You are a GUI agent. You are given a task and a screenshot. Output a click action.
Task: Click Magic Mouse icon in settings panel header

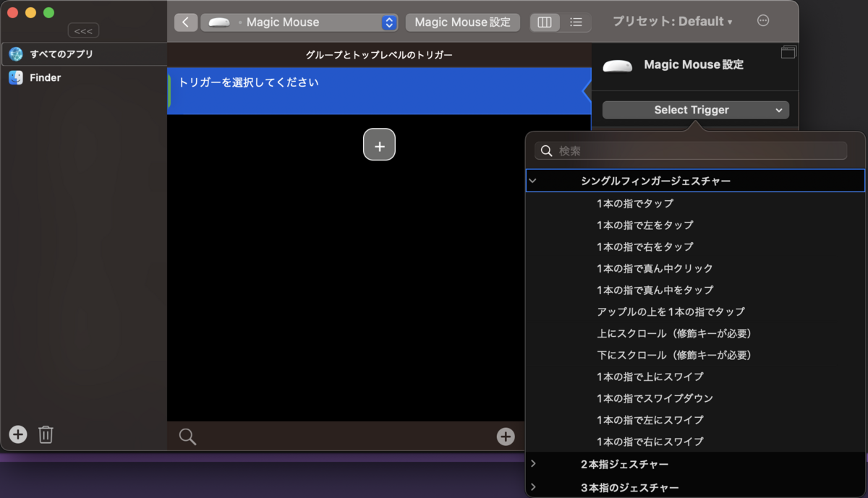[x=618, y=65]
